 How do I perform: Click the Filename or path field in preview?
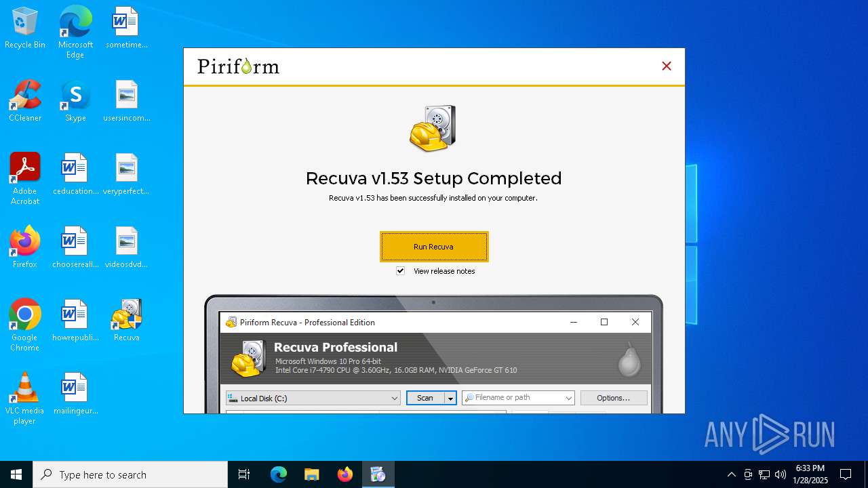coord(518,398)
